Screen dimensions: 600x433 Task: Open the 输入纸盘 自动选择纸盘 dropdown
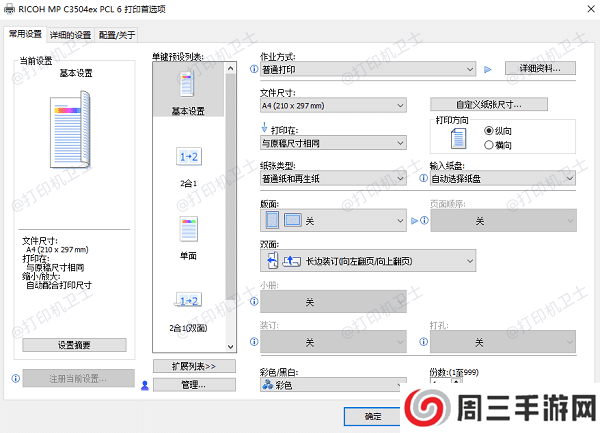coord(503,178)
